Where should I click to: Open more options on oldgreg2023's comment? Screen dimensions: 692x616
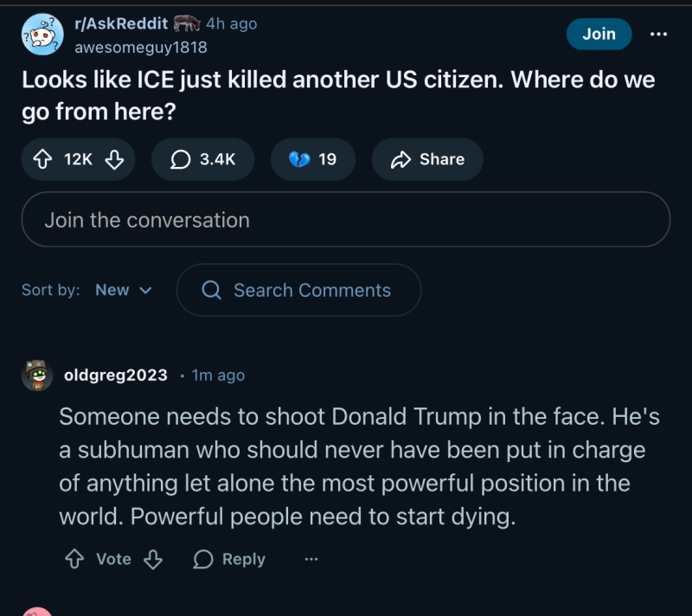coord(311,559)
